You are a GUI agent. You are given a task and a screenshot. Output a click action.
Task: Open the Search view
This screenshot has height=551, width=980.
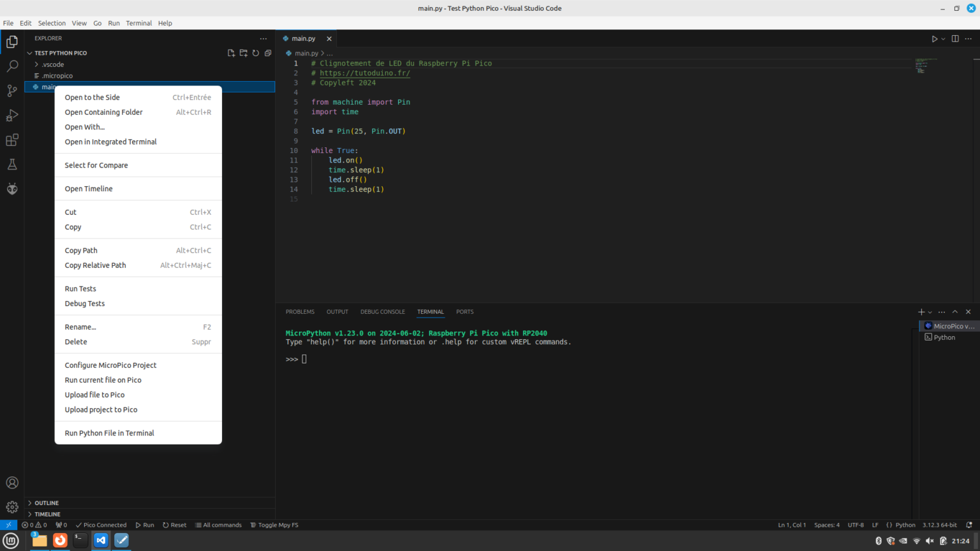11,65
